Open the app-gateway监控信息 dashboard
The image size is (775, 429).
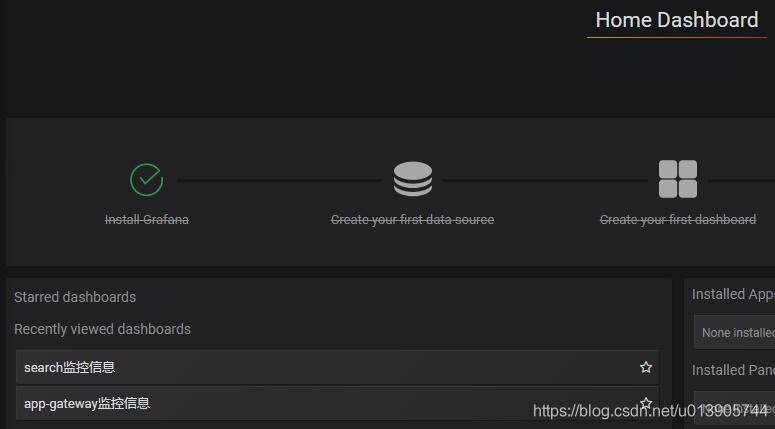87,403
